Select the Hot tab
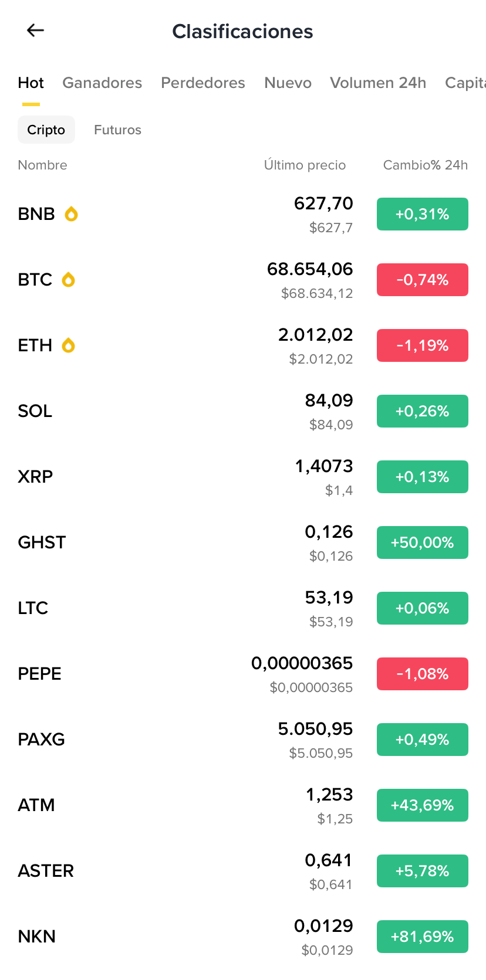The width and height of the screenshot is (486, 980). (x=31, y=83)
